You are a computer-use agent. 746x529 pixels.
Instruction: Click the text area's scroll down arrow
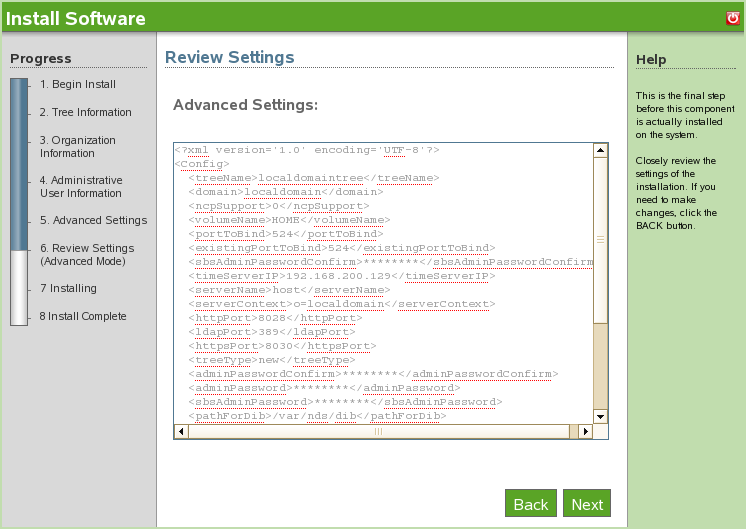tap(600, 416)
